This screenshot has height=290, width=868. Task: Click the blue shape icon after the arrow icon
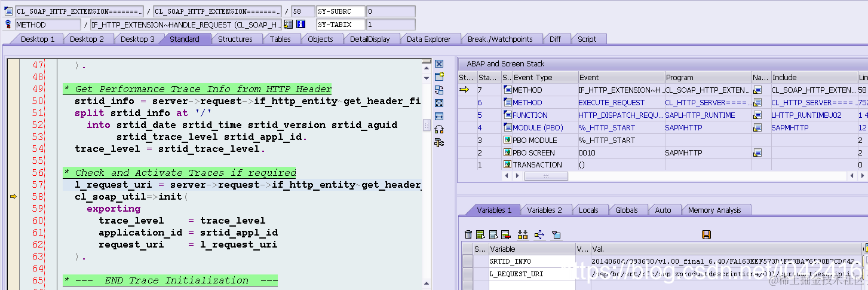point(556,235)
